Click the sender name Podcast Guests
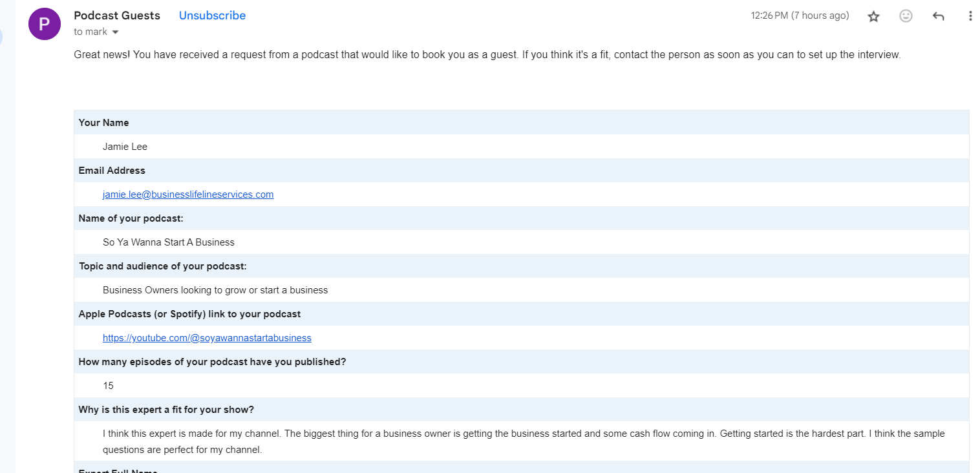980x473 pixels. click(x=117, y=16)
